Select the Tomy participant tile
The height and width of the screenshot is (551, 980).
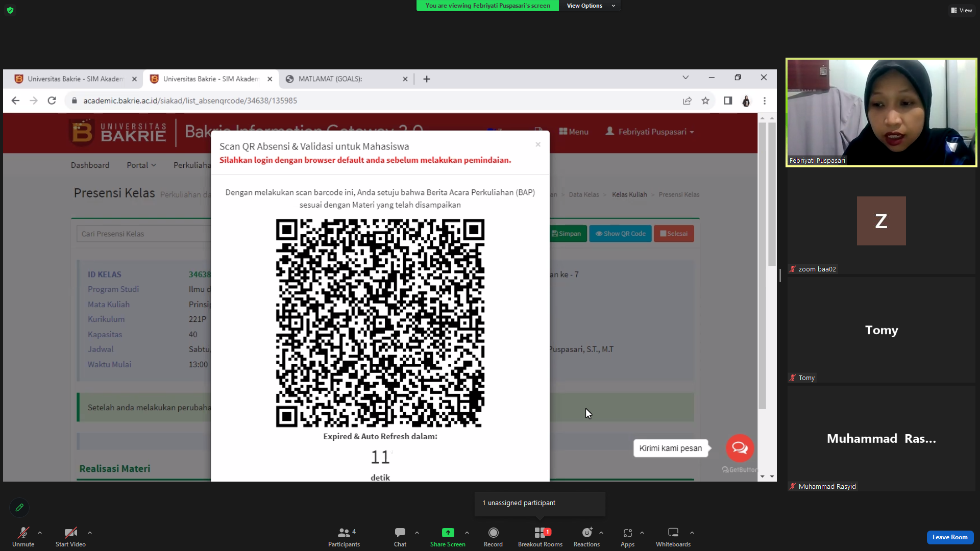pos(881,330)
